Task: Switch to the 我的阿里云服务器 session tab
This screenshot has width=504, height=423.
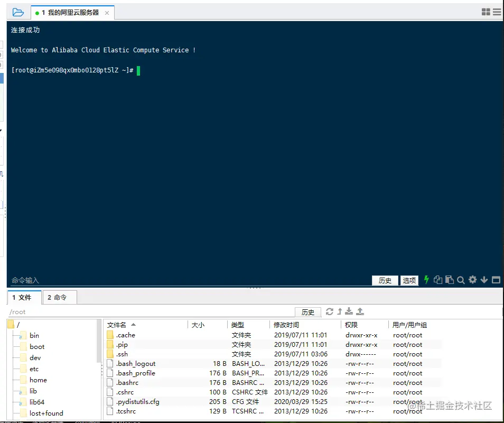Action: tap(72, 13)
